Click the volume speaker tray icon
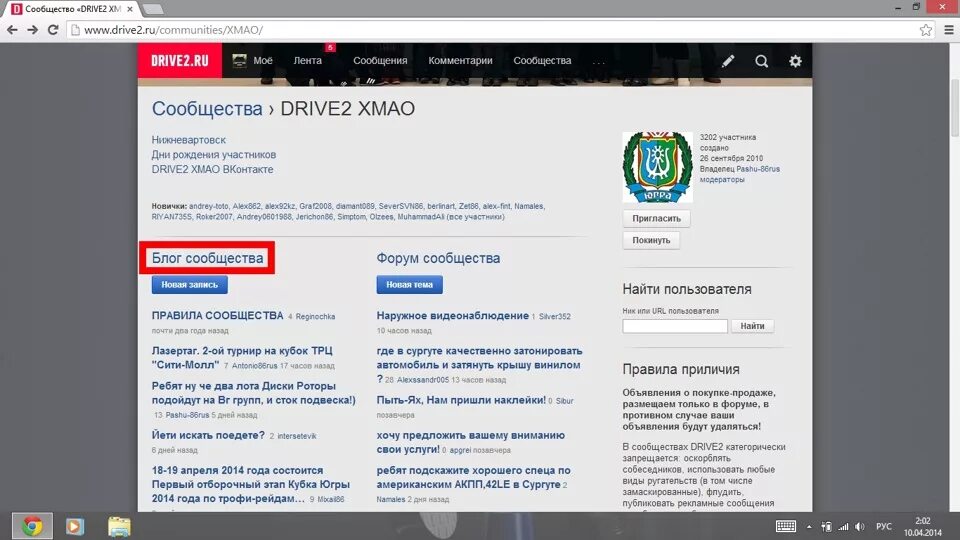Screen dimensions: 960x540 coord(860,527)
